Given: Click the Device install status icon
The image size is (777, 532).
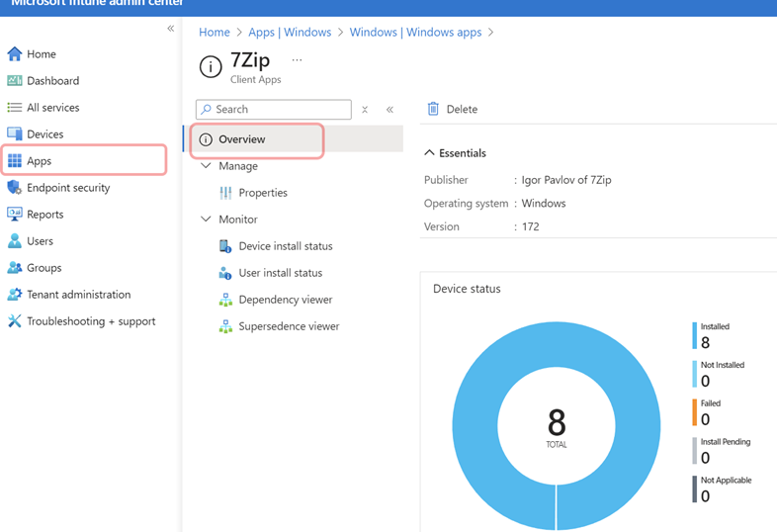Looking at the screenshot, I should tap(225, 246).
